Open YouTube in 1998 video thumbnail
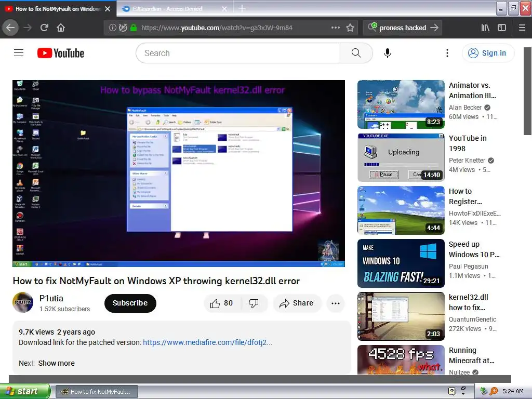 click(401, 157)
